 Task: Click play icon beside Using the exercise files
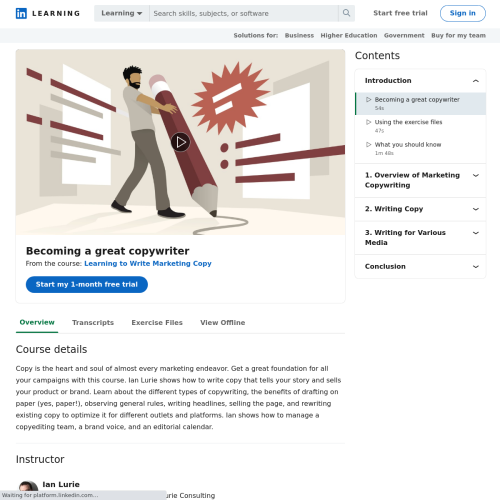pyautogui.click(x=368, y=122)
